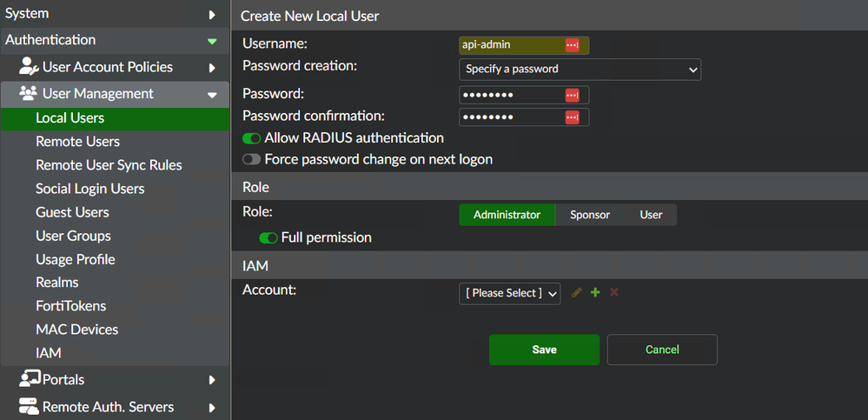
Task: Open Remote Users in the sidebar
Action: click(77, 142)
